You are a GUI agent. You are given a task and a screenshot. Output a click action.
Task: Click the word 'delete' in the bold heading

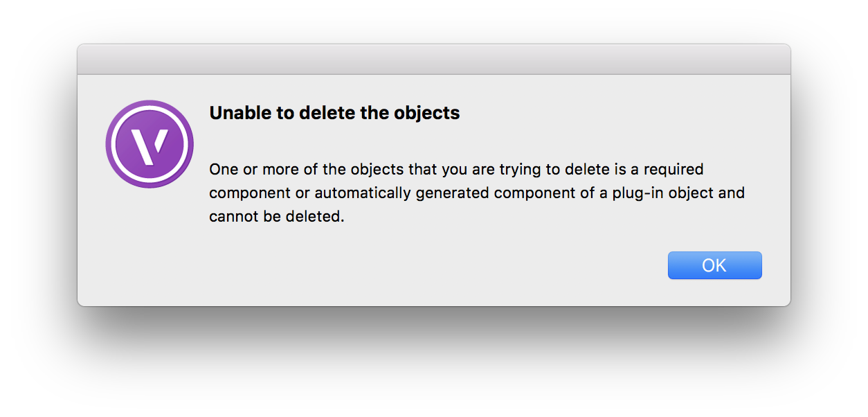click(x=324, y=113)
